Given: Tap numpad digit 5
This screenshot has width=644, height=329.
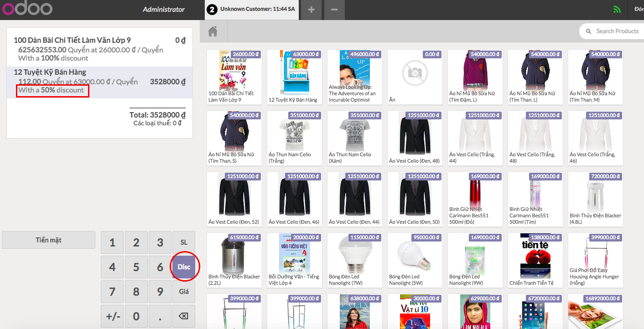Looking at the screenshot, I should pos(136,267).
